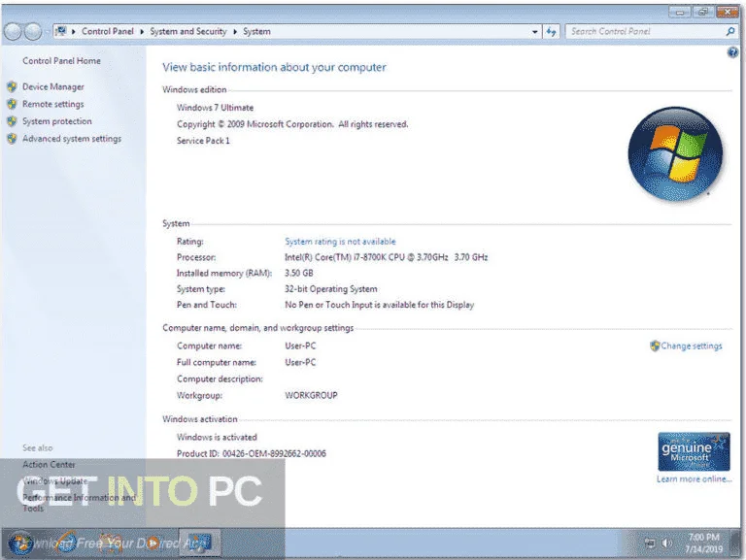Click the processor i7-8700K value
This screenshot has height=560, width=746.
(387, 257)
